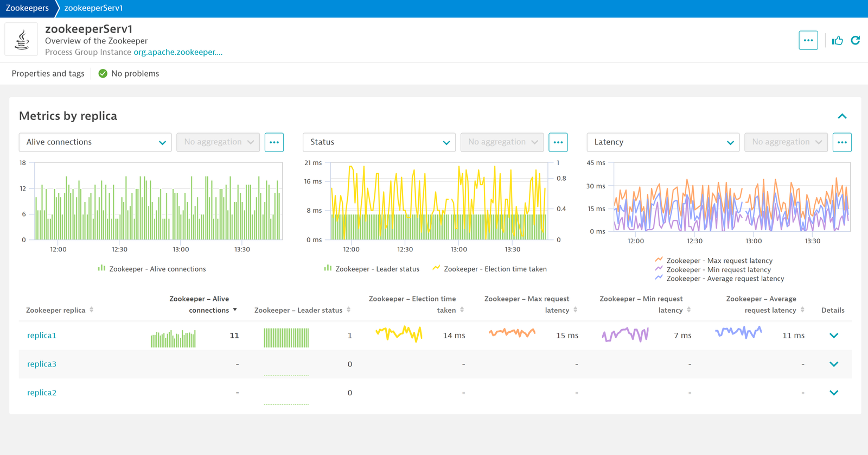The image size is (868, 455).
Task: Toggle Min request latency legend entry
Action: pos(713,270)
